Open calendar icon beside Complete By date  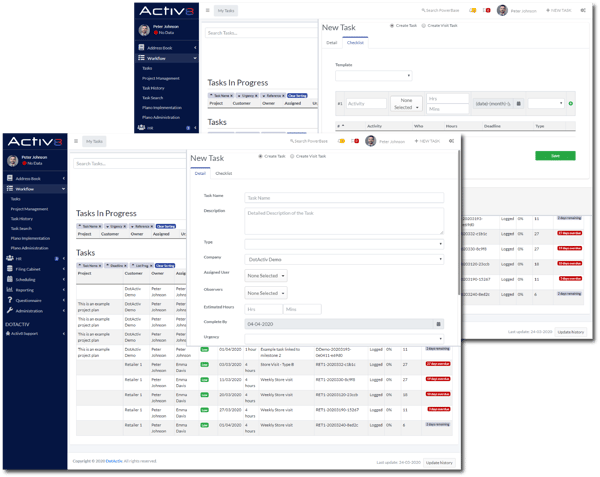(439, 324)
